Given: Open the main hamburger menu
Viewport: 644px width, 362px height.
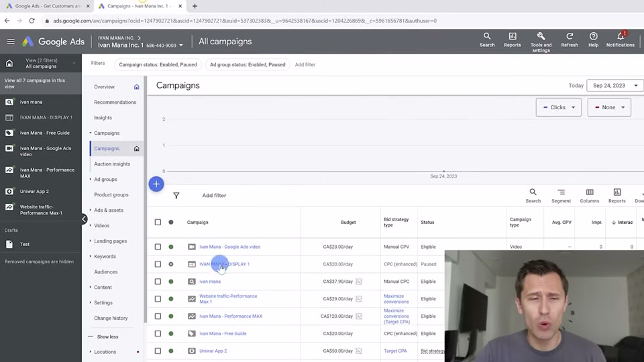Looking at the screenshot, I should coord(11,42).
